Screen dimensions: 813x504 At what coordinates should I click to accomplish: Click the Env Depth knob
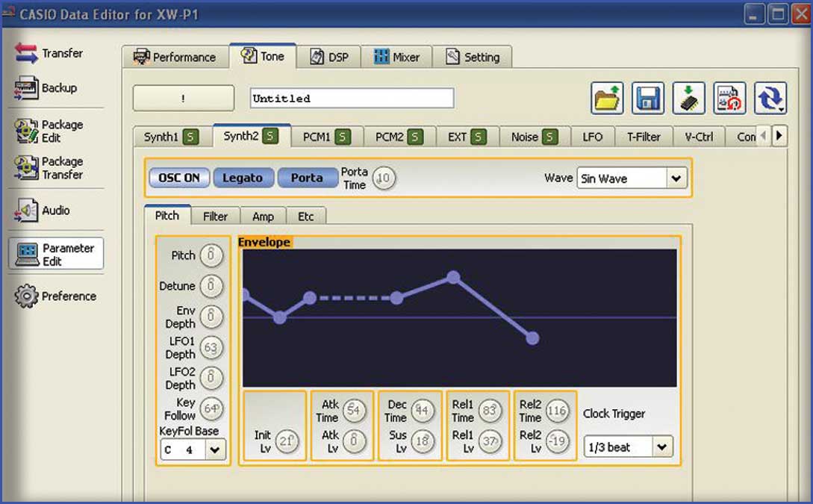tap(211, 317)
